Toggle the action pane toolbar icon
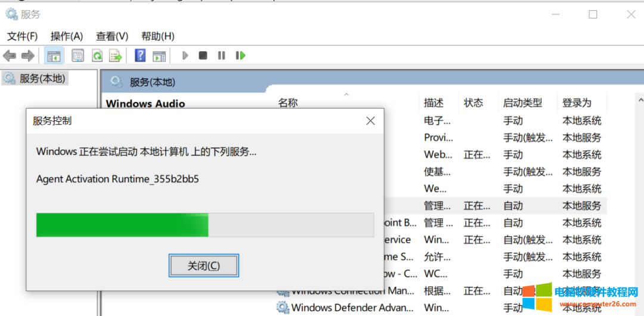This screenshot has height=316, width=644. click(x=159, y=56)
